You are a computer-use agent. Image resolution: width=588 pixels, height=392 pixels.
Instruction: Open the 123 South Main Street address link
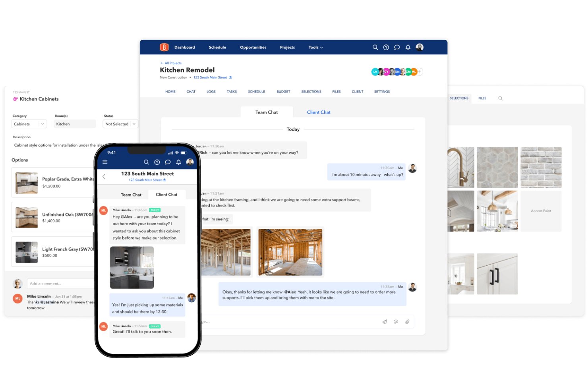coord(210,77)
